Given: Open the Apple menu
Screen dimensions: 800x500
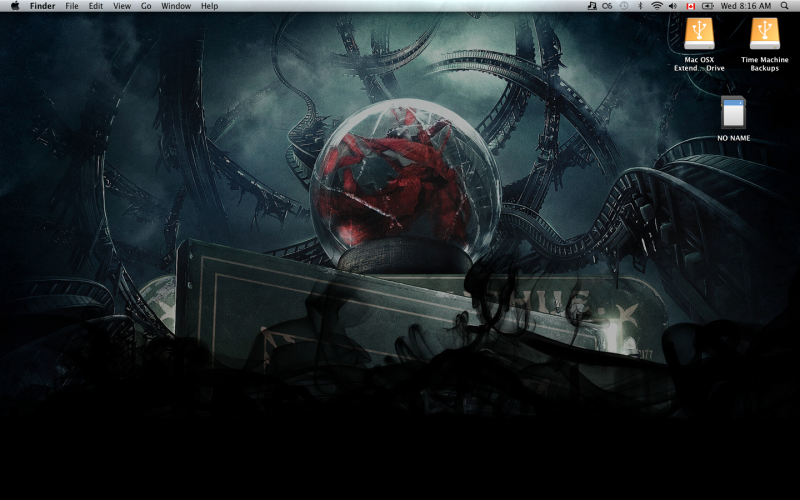Looking at the screenshot, I should point(15,6).
